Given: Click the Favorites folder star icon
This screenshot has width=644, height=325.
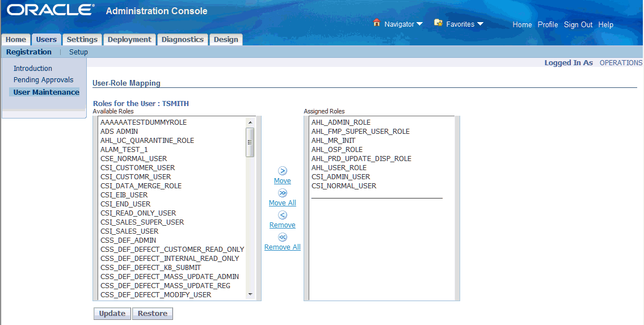Looking at the screenshot, I should click(439, 23).
